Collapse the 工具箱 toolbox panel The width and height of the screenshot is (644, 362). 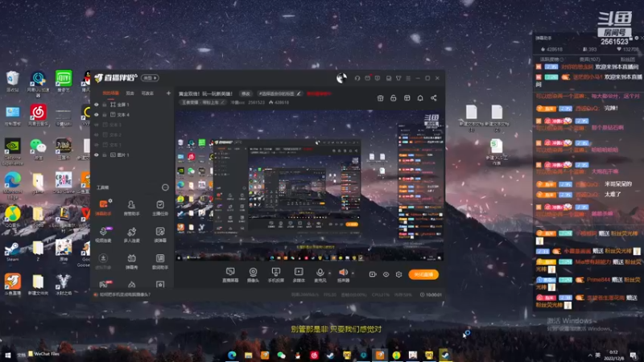(165, 187)
